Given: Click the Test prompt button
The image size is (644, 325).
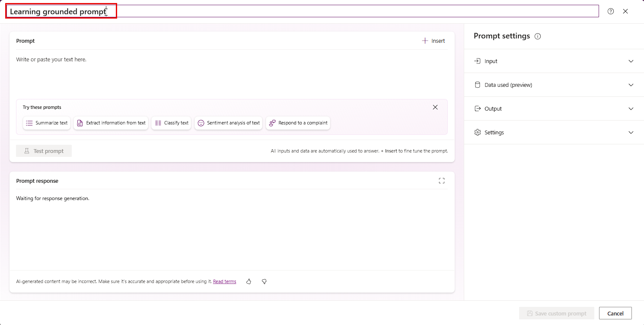Looking at the screenshot, I should pos(44,151).
